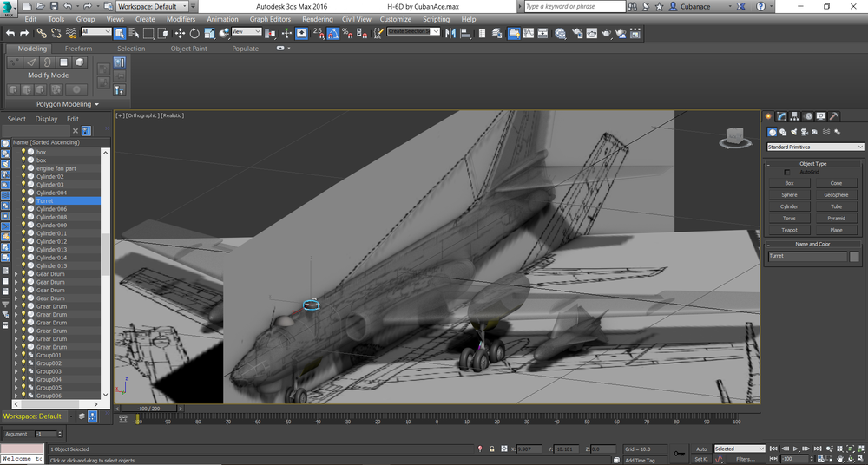Open the Modifiers menu
Image resolution: width=868 pixels, height=465 pixels.
coord(181,19)
